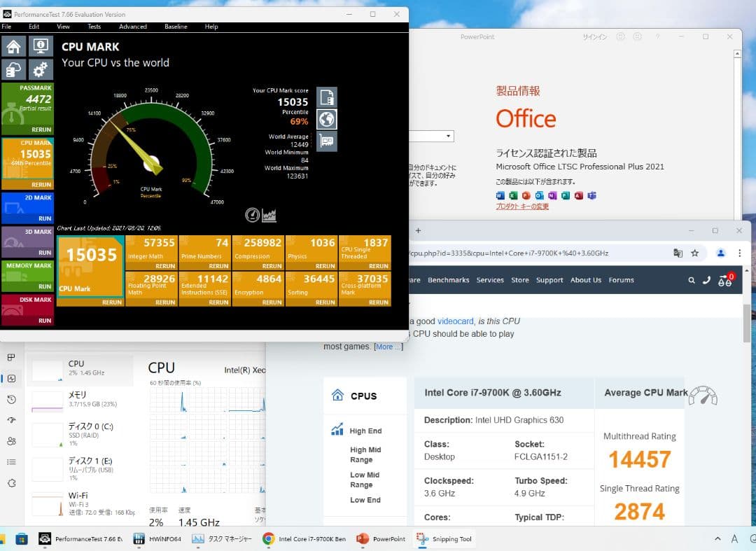Open PerformanceTest settings with the gear icon

tap(40, 69)
